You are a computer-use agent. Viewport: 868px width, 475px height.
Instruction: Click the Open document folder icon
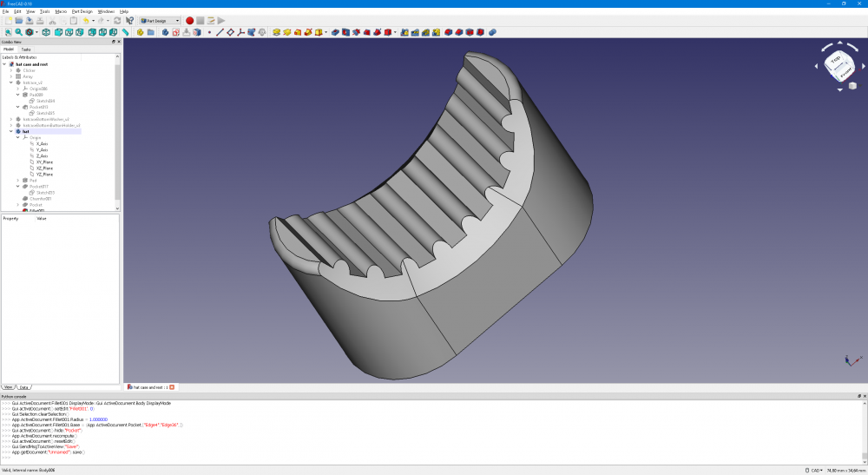(18, 20)
